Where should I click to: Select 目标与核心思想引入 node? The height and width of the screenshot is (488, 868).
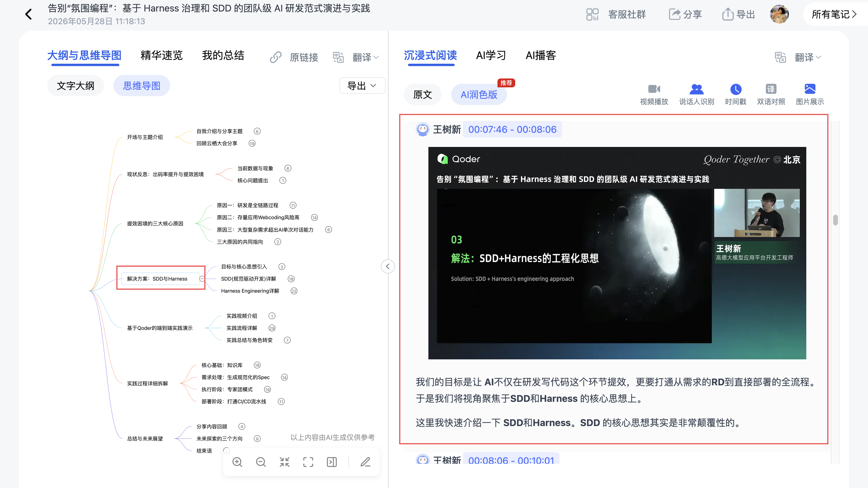(x=244, y=267)
